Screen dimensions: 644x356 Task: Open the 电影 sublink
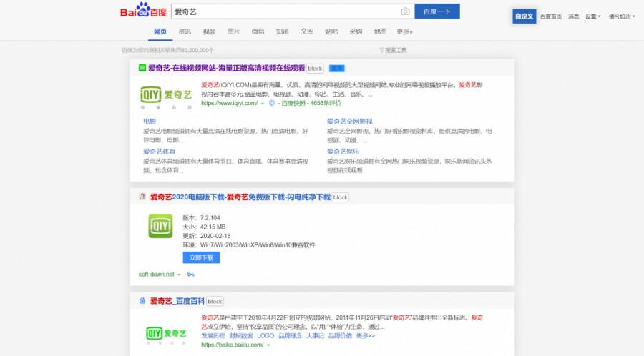tap(150, 121)
